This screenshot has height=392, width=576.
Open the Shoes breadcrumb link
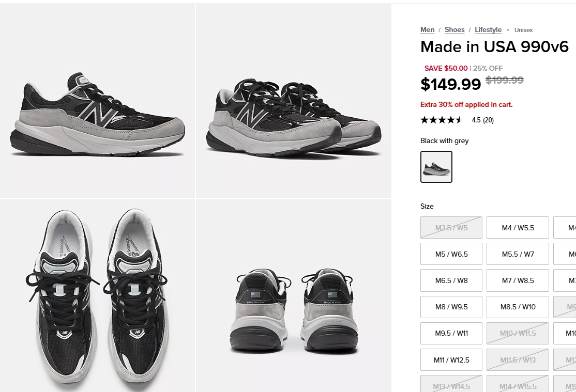(x=454, y=30)
